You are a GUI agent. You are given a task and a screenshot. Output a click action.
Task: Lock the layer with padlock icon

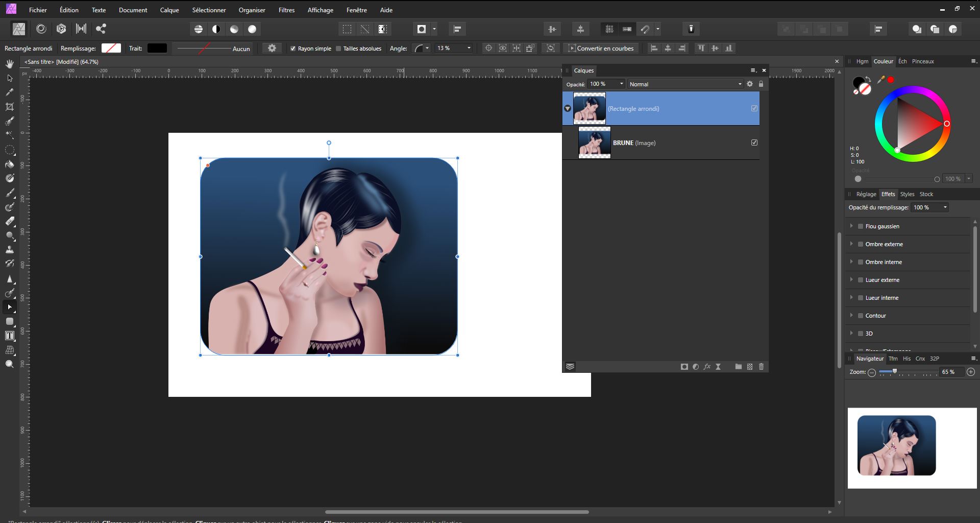pos(761,84)
